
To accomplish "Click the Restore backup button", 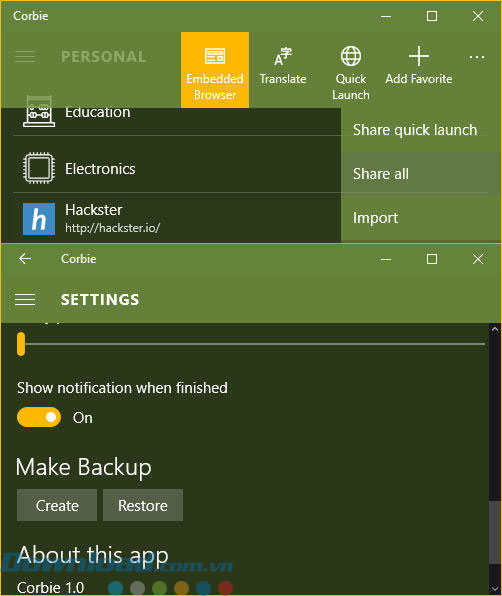I will coord(143,505).
